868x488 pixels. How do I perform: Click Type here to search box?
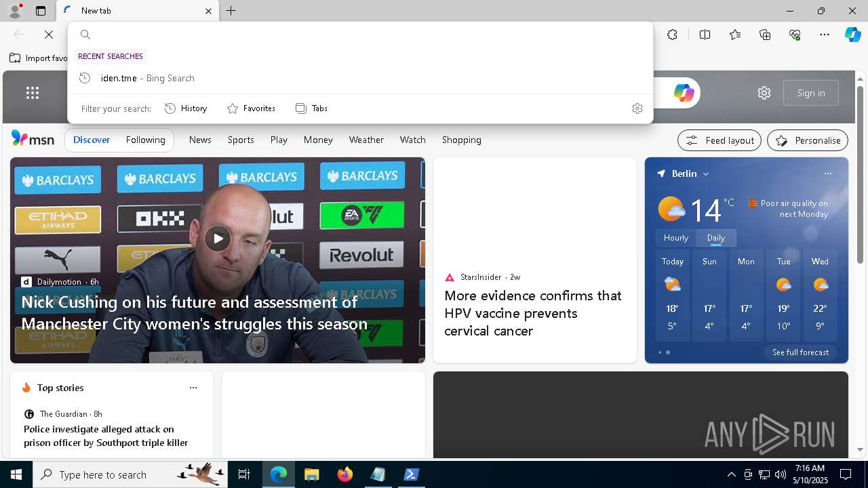click(x=131, y=474)
